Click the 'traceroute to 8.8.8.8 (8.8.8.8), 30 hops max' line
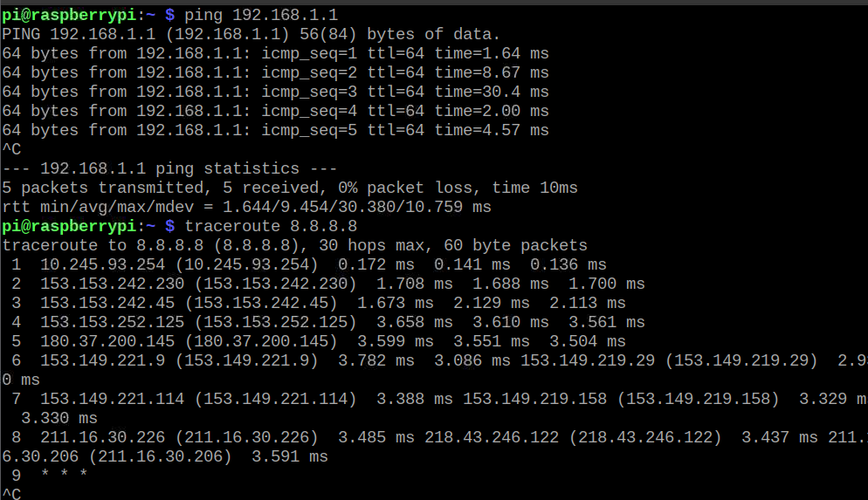This screenshot has height=500, width=868. (294, 245)
